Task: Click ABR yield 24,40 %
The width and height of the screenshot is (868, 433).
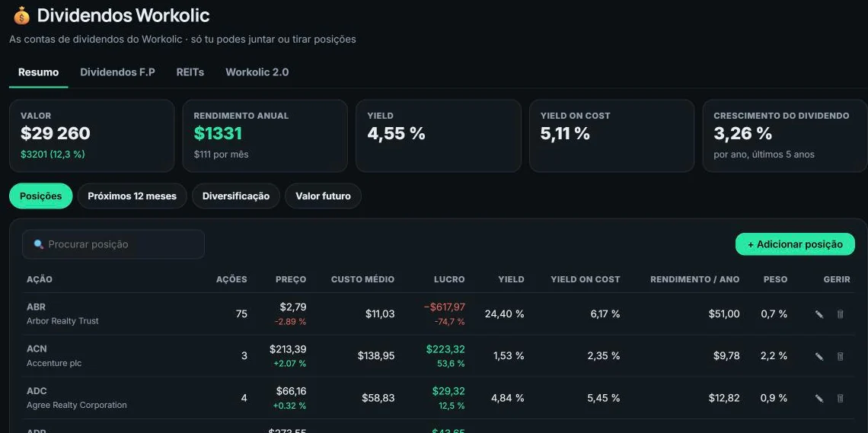Action: pos(504,314)
